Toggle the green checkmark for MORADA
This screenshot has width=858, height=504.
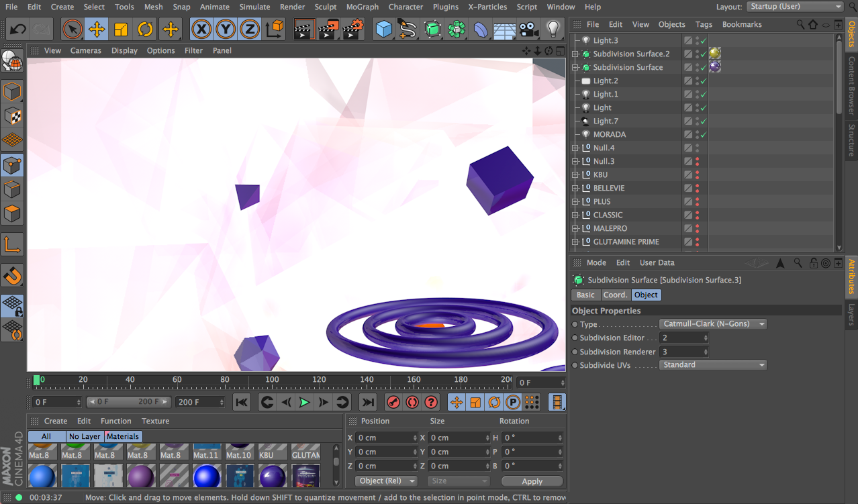pyautogui.click(x=703, y=135)
